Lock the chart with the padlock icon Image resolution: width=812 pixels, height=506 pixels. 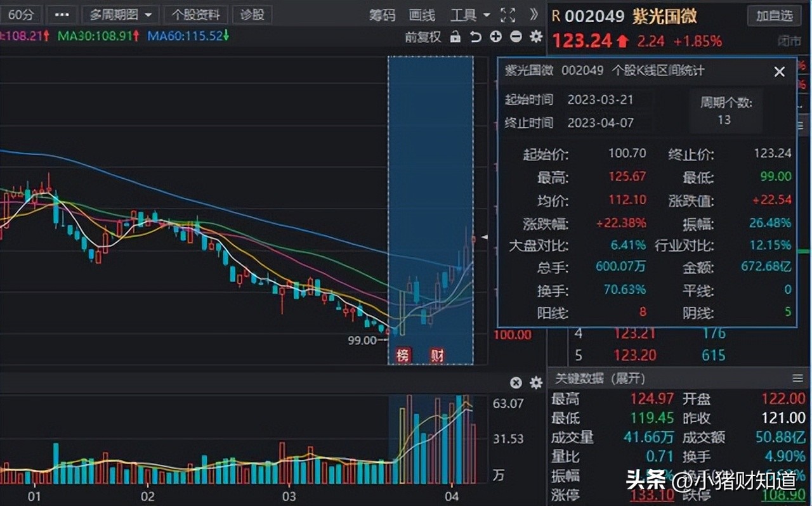[455, 37]
